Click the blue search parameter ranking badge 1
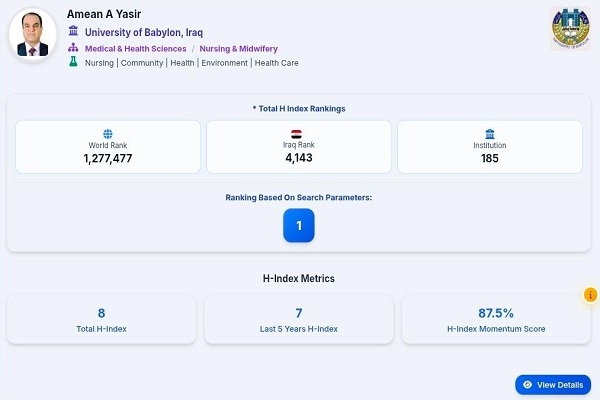The height and width of the screenshot is (400, 600). tap(299, 225)
